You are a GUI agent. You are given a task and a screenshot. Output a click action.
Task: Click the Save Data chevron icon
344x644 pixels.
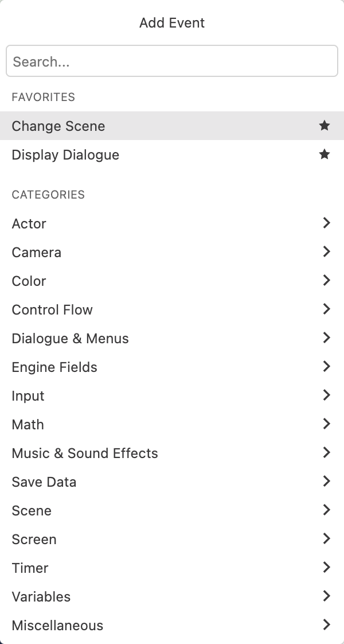326,482
